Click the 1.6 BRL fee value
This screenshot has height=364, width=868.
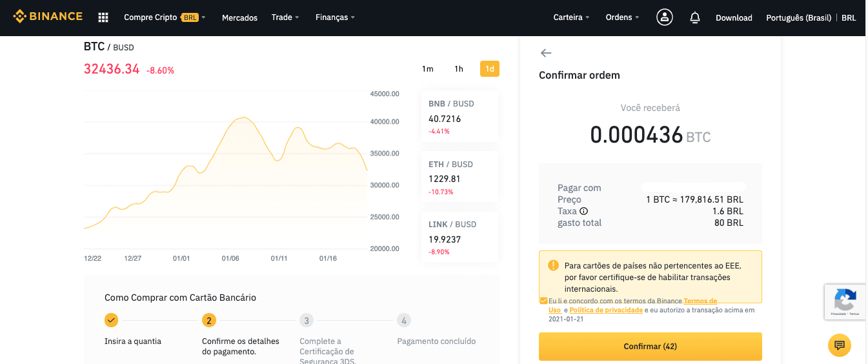point(728,211)
